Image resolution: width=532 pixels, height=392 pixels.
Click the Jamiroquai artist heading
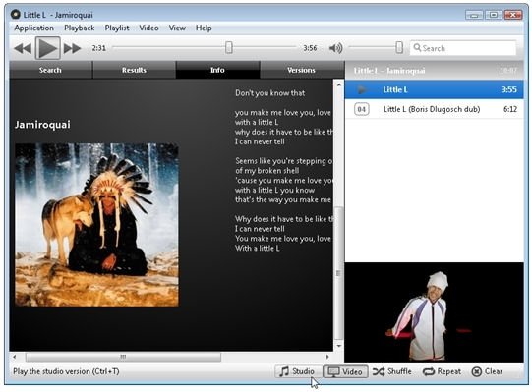pos(42,125)
